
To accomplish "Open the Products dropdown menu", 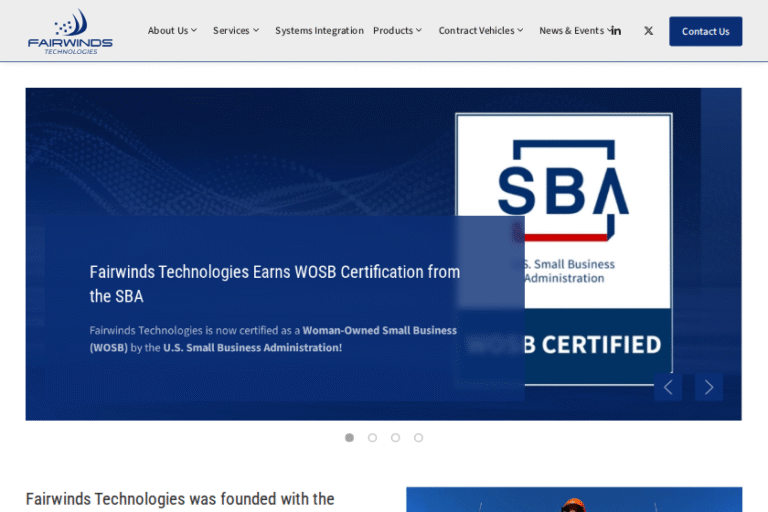I will [397, 31].
